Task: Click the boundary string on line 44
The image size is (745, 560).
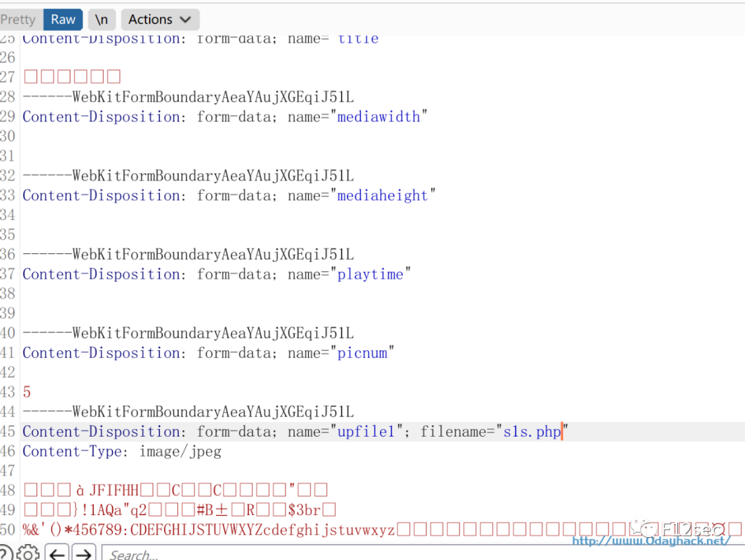Action: (188, 412)
